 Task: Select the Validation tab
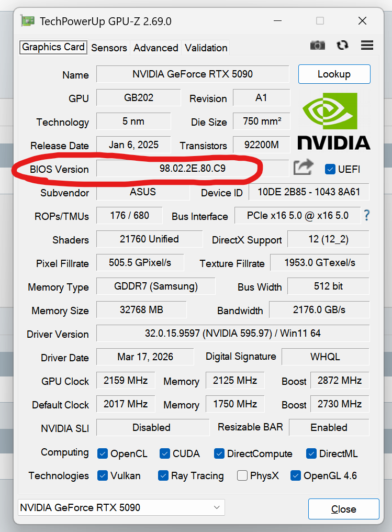click(x=206, y=48)
